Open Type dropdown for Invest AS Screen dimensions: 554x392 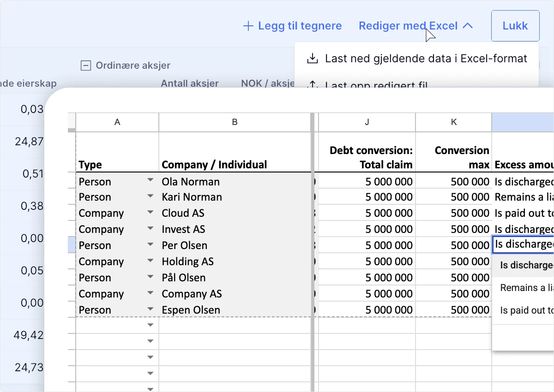point(150,229)
